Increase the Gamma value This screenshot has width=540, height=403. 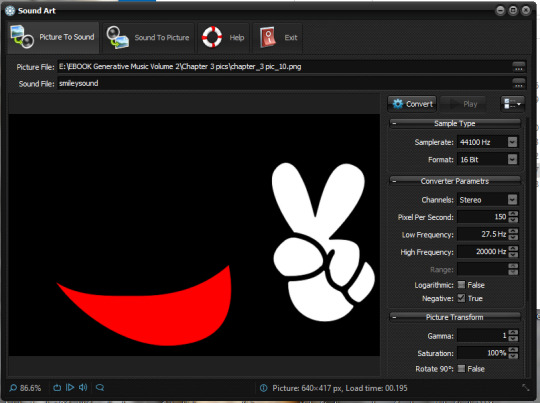pyautogui.click(x=513, y=332)
